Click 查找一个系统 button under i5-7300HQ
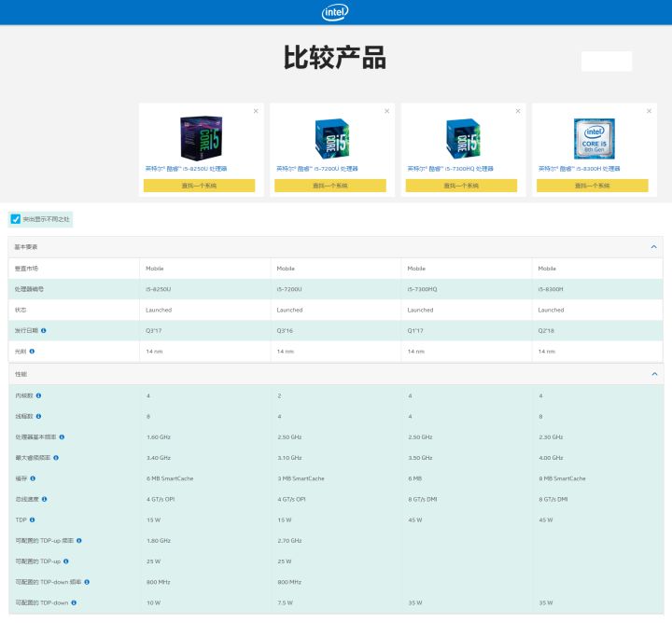Image resolution: width=672 pixels, height=623 pixels. point(461,186)
